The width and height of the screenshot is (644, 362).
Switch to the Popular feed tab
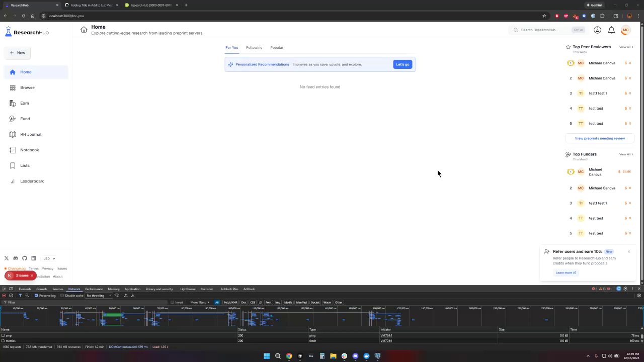click(277, 48)
